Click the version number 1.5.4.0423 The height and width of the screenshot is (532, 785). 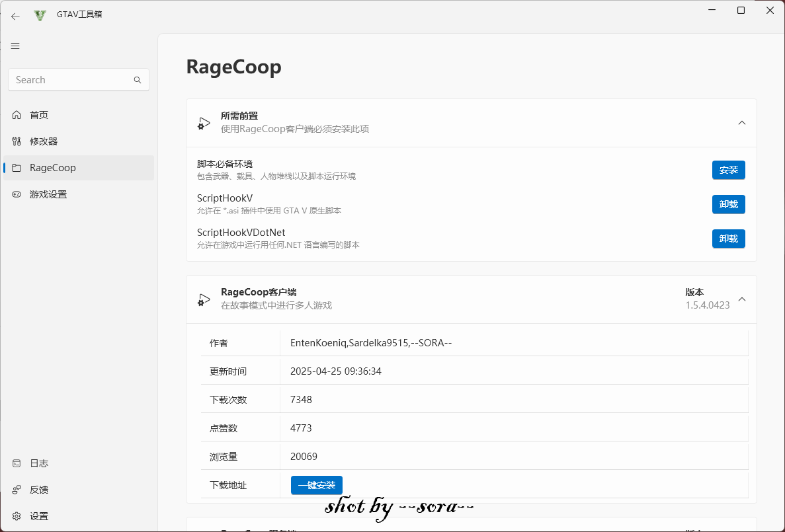click(x=708, y=305)
